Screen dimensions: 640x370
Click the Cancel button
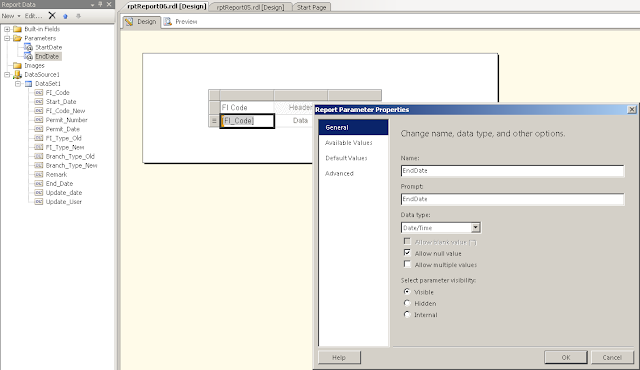pyautogui.click(x=612, y=357)
